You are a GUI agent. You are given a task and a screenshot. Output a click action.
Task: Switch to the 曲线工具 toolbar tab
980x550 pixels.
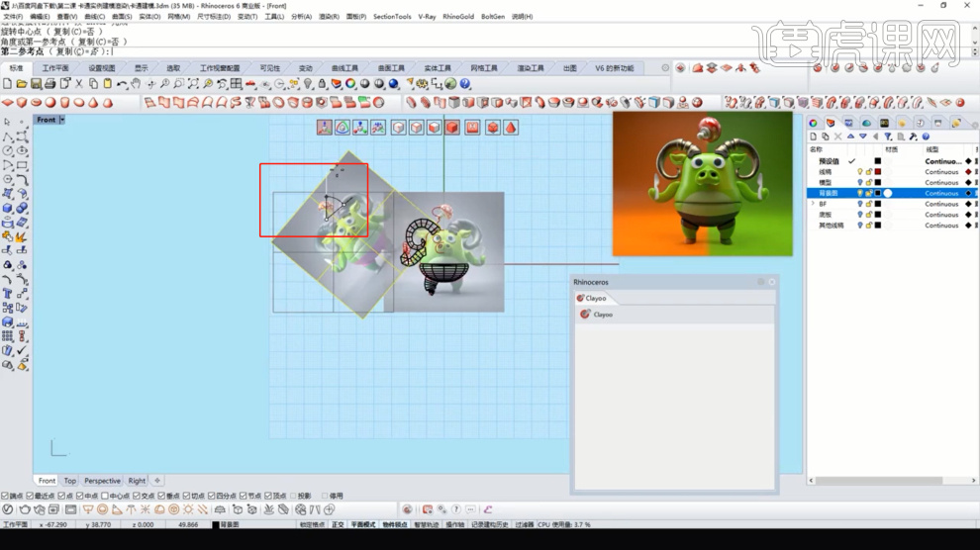coord(344,68)
